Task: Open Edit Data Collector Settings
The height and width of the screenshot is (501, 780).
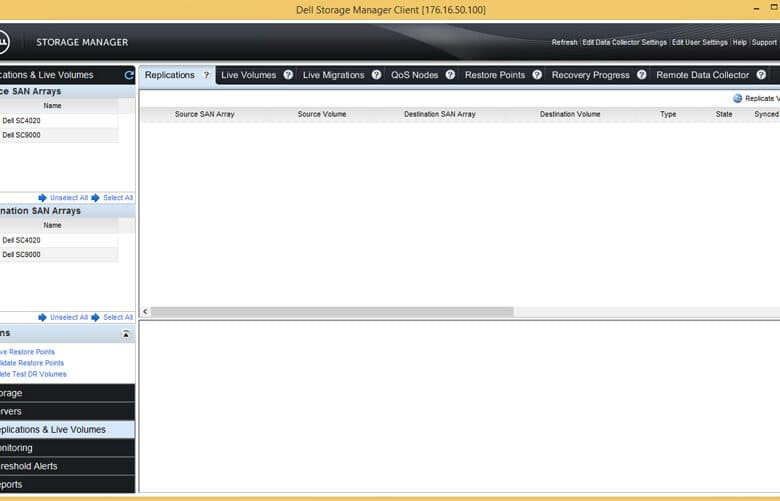Action: (624, 42)
